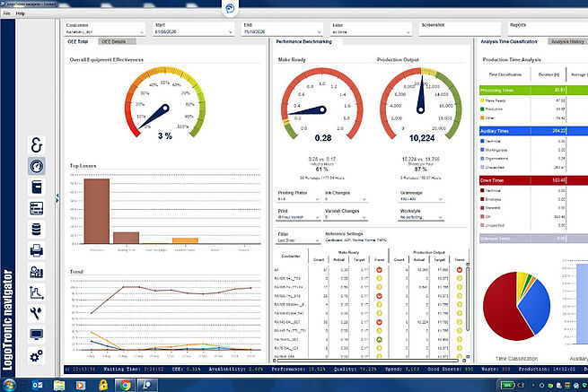Viewport: 588px width, 392px height.
Task: Switch to the OEE Total tab
Action: (78, 41)
